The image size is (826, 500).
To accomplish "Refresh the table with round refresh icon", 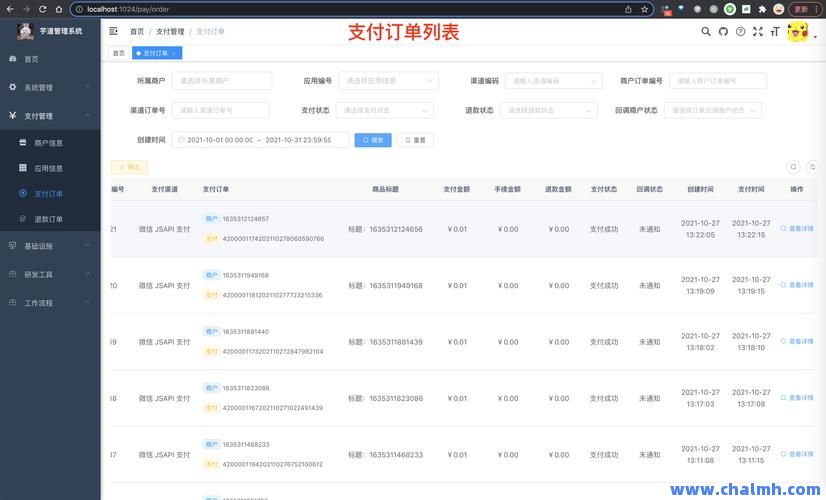I will click(x=812, y=167).
